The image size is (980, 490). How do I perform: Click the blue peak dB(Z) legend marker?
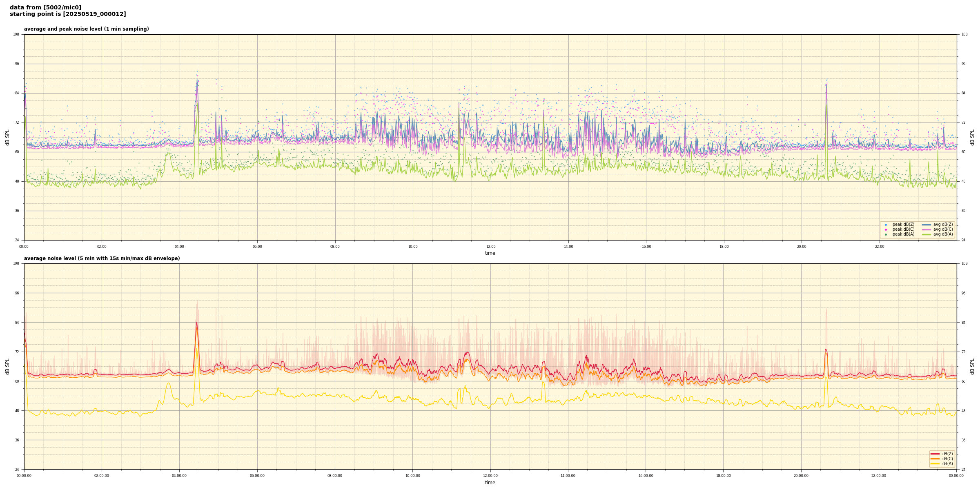tap(886, 225)
